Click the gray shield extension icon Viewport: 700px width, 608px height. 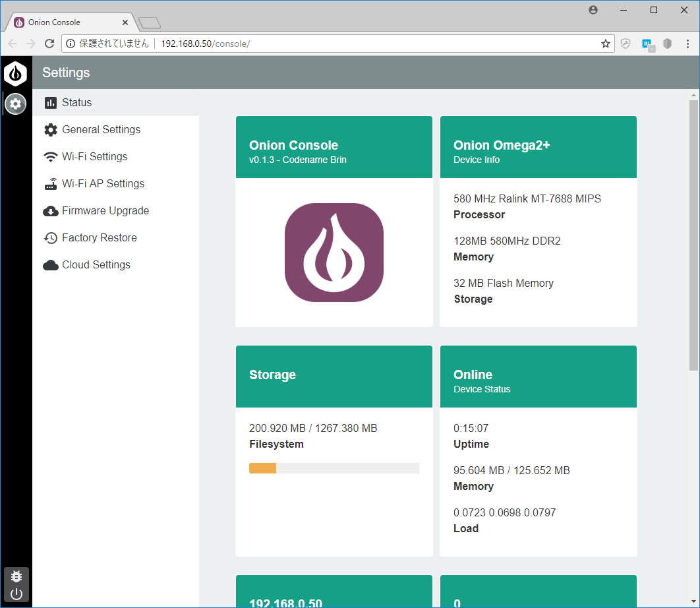(x=668, y=44)
